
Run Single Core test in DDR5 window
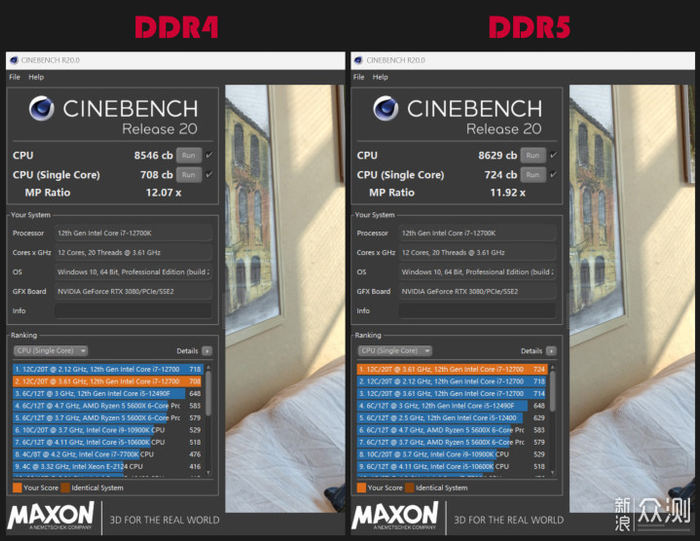click(533, 175)
